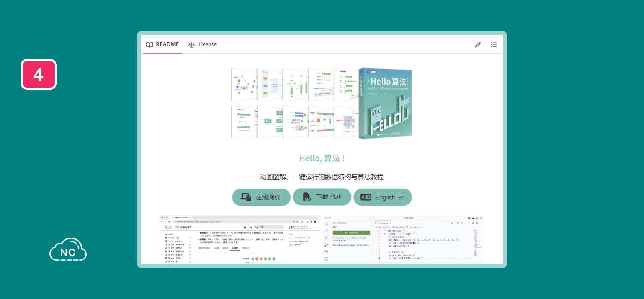Viewport: 644px width, 299px height.
Task: Switch to the README tab
Action: 162,45
